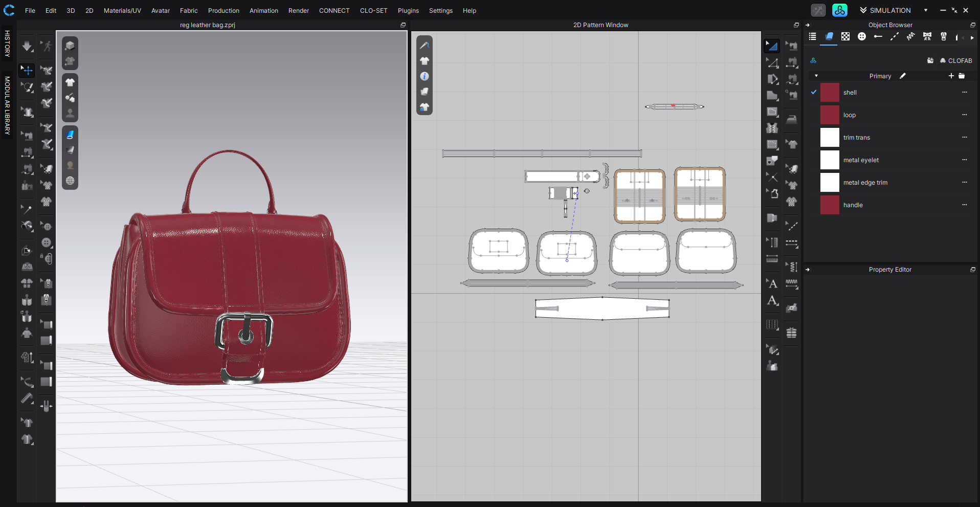
Task: Open the options menu for the metal eyelet fabric
Action: (965, 160)
